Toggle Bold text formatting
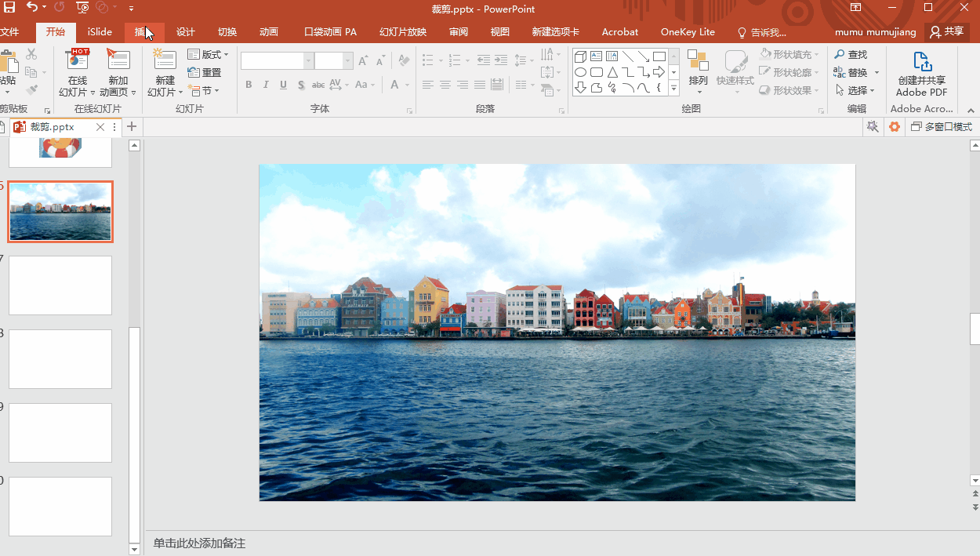The height and width of the screenshot is (556, 980). 249,85
